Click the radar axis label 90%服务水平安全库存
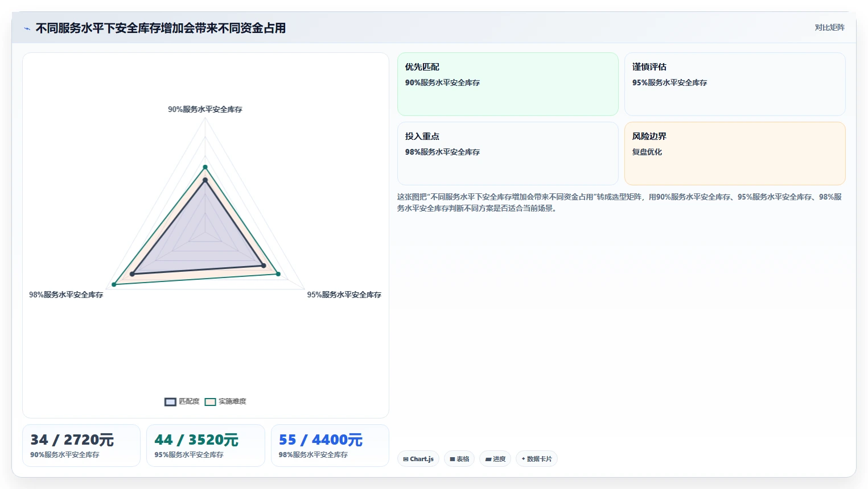This screenshot has width=868, height=489. click(x=205, y=109)
